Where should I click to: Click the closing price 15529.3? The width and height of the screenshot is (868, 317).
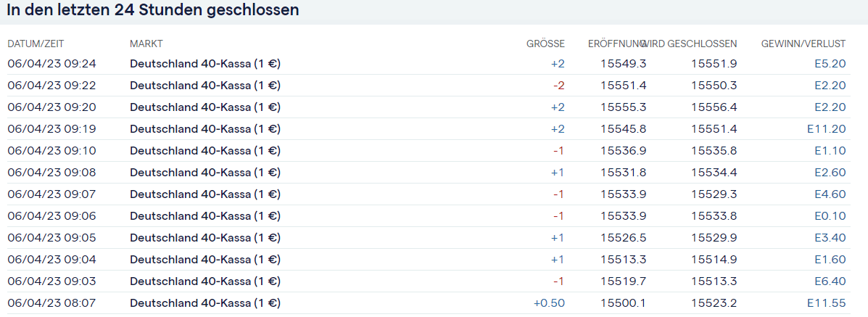click(x=714, y=194)
